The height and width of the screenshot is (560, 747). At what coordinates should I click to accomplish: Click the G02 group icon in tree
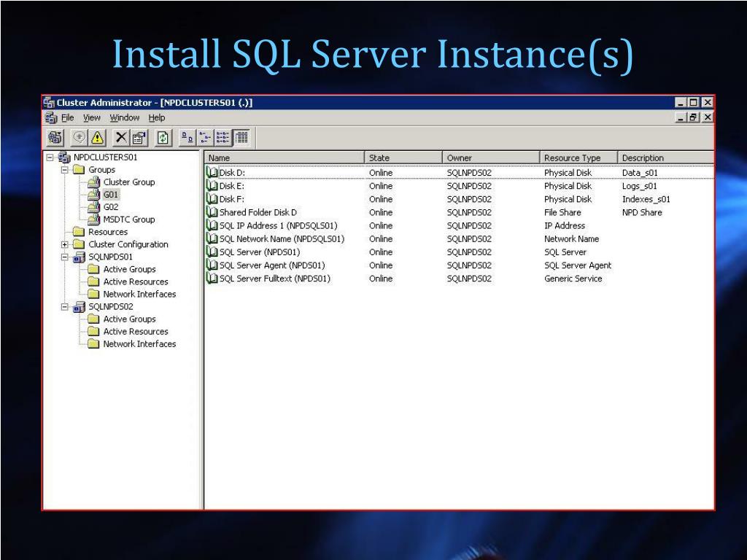coord(94,206)
